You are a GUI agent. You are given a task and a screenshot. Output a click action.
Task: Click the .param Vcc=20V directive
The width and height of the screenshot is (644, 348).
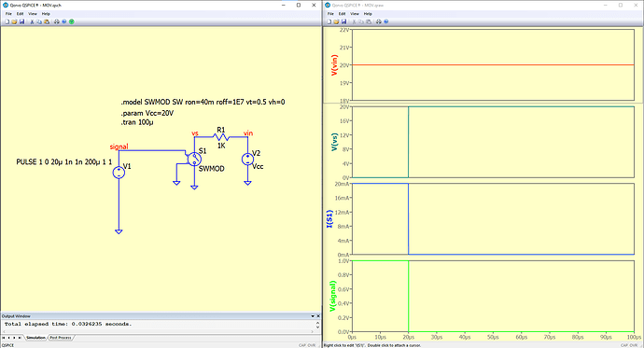coord(147,113)
